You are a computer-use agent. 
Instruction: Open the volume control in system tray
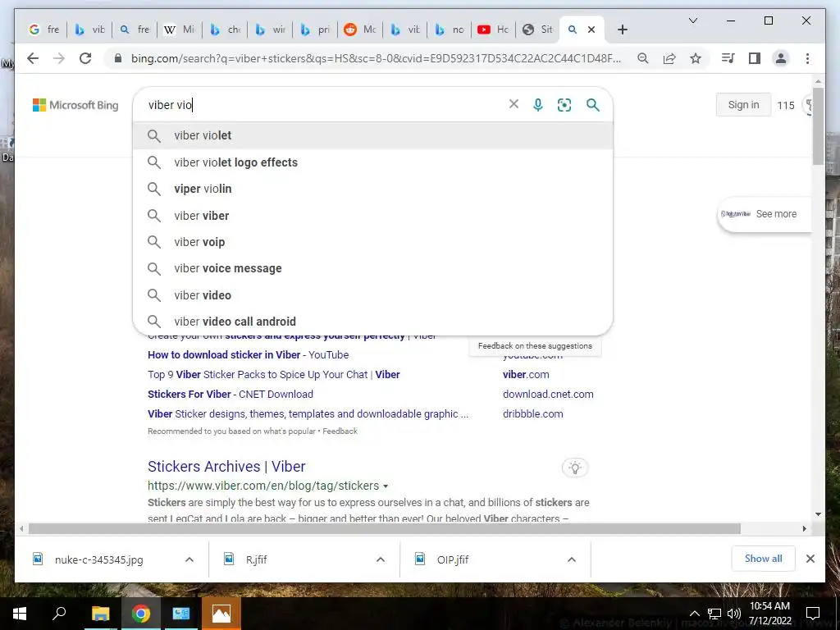734,614
